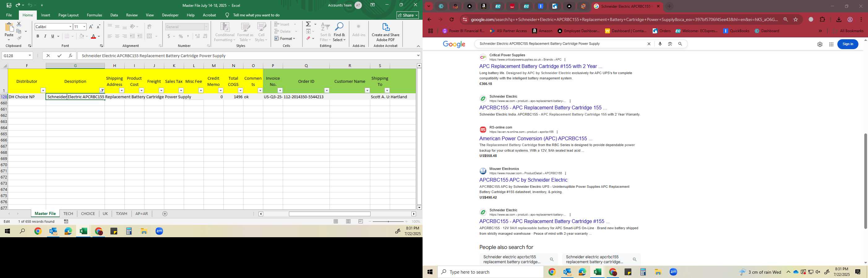Open the Customer Name filter dropdown
Screen dimensions: 868x278
pyautogui.click(x=367, y=91)
